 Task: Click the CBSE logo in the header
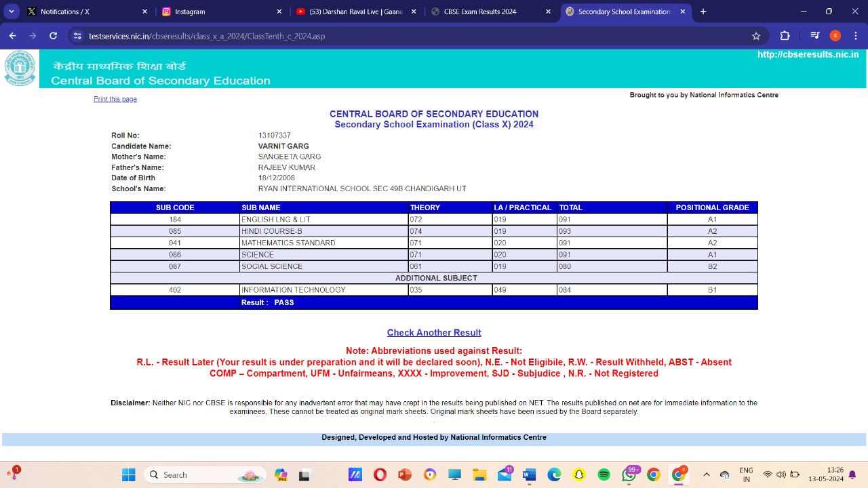pyautogui.click(x=20, y=68)
